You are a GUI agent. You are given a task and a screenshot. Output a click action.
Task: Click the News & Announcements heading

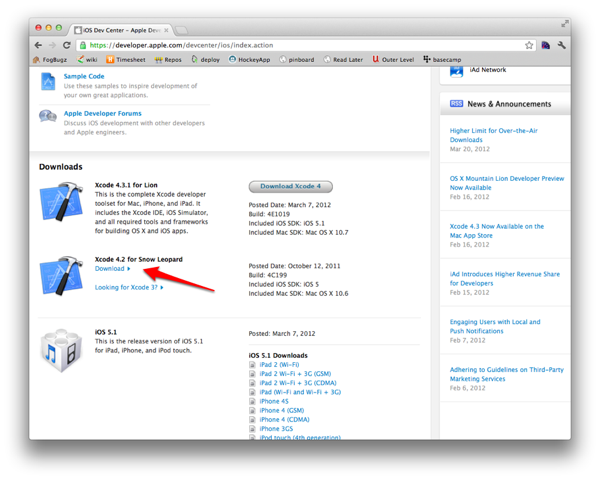(x=509, y=104)
